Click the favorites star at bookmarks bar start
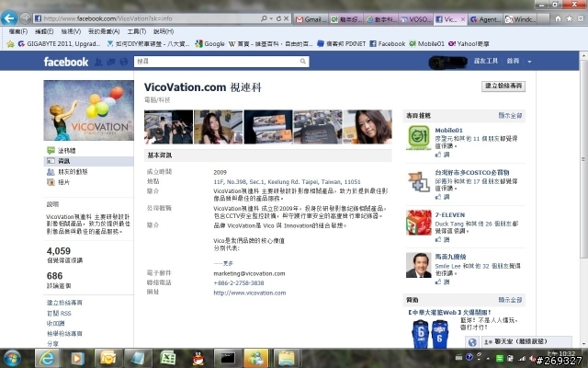588x368 pixels. pos(10,44)
